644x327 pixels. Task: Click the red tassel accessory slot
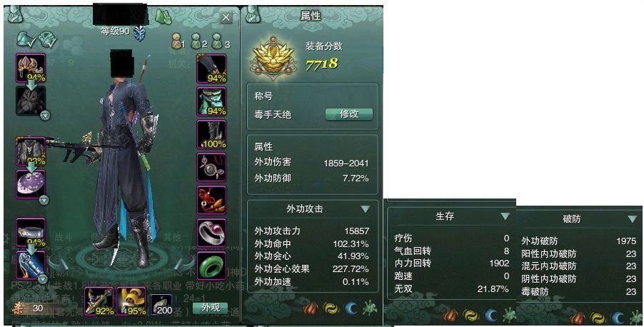coord(211,200)
